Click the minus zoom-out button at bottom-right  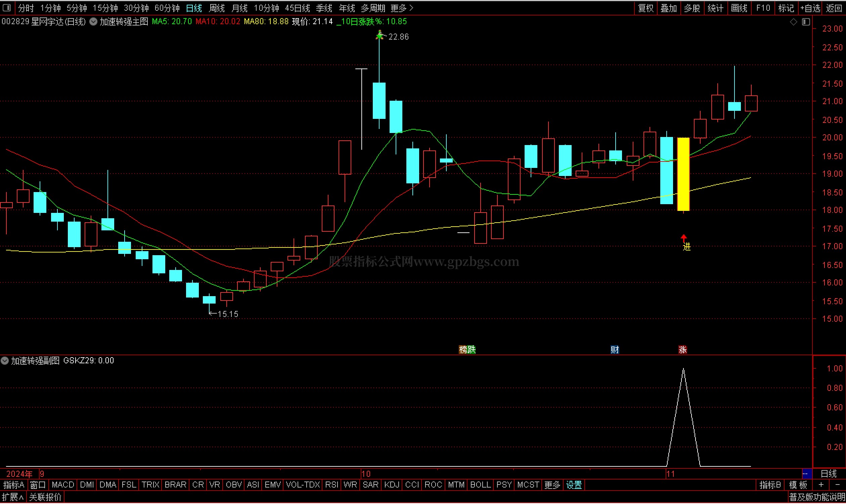[x=838, y=485]
